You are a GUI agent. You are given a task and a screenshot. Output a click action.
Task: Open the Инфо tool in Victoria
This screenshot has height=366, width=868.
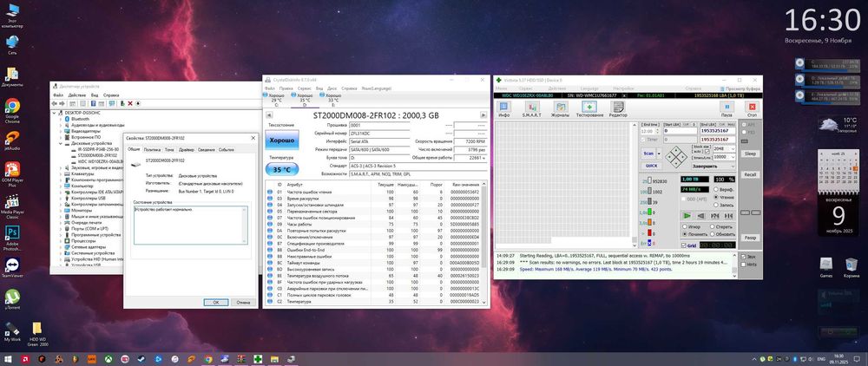pos(505,109)
